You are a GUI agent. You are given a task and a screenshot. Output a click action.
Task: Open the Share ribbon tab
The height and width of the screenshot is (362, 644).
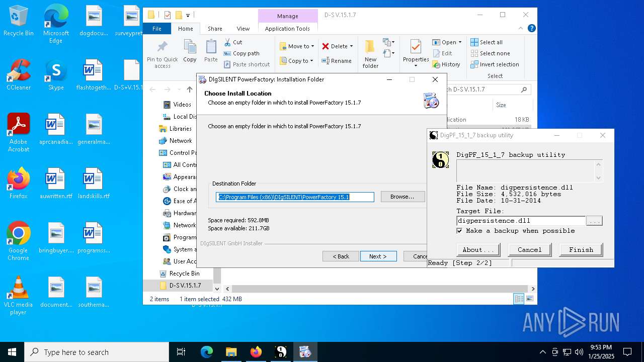215,29
